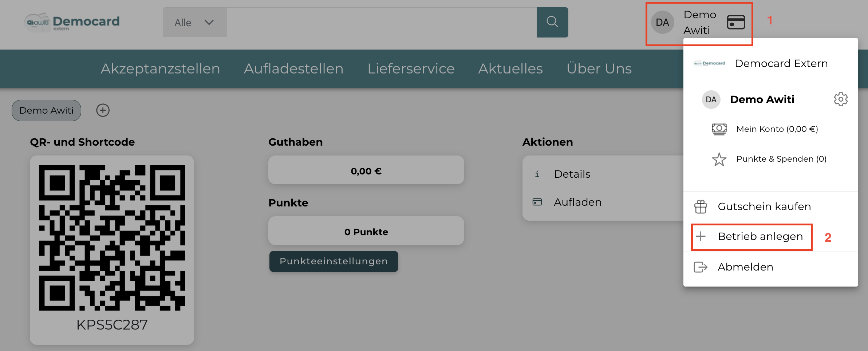Click the info icon next to Details

pyautogui.click(x=537, y=174)
